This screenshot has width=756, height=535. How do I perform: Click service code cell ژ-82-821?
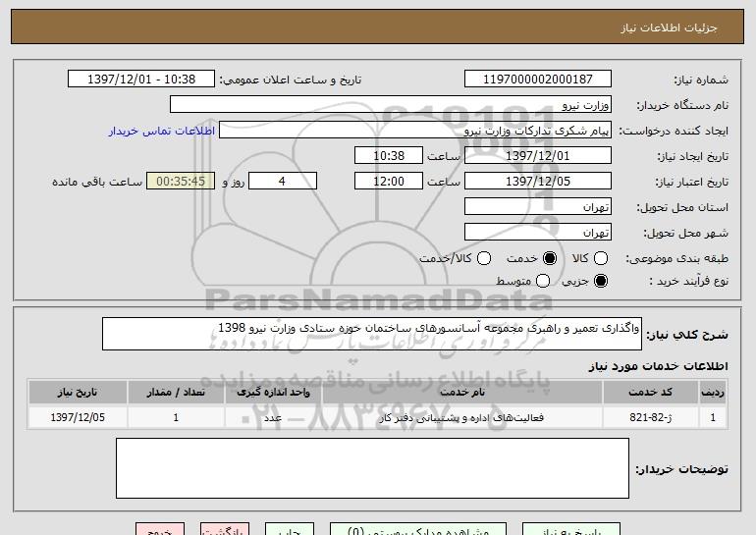[x=650, y=417]
